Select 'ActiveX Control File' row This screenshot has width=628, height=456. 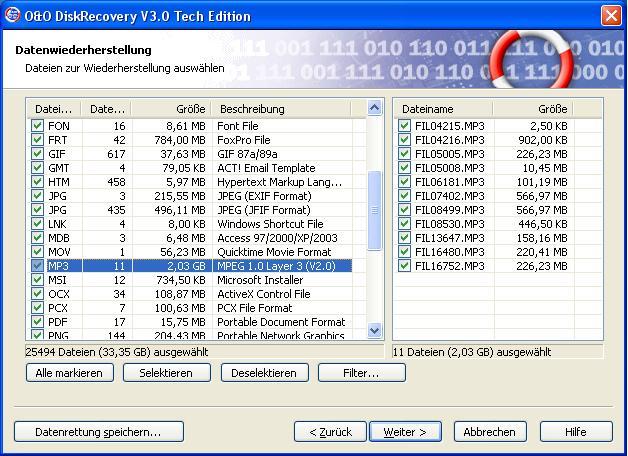tap(264, 294)
